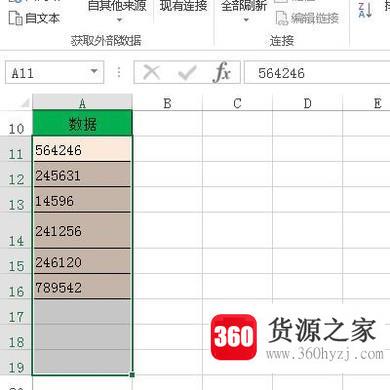Click cell containing 14596

82,200
